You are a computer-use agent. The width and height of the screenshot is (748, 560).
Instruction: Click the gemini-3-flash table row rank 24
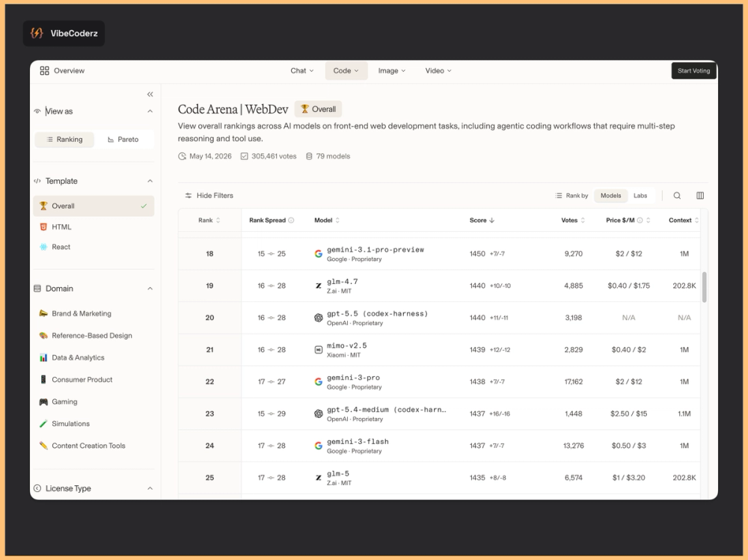click(x=439, y=446)
